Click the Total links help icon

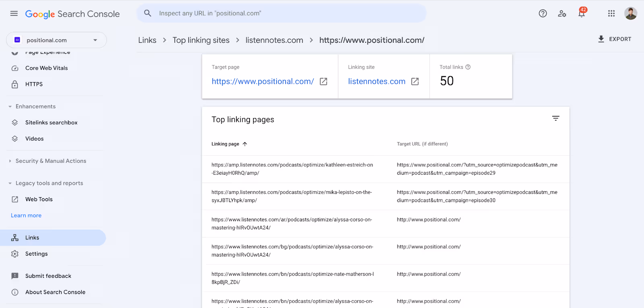[468, 67]
